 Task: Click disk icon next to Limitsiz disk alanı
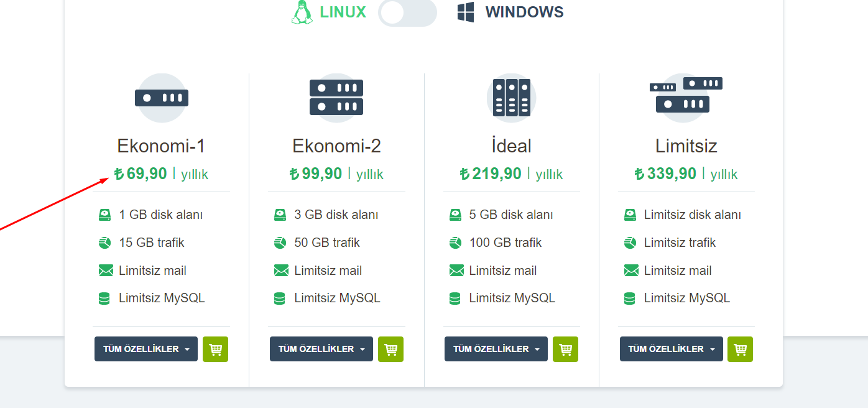(630, 215)
